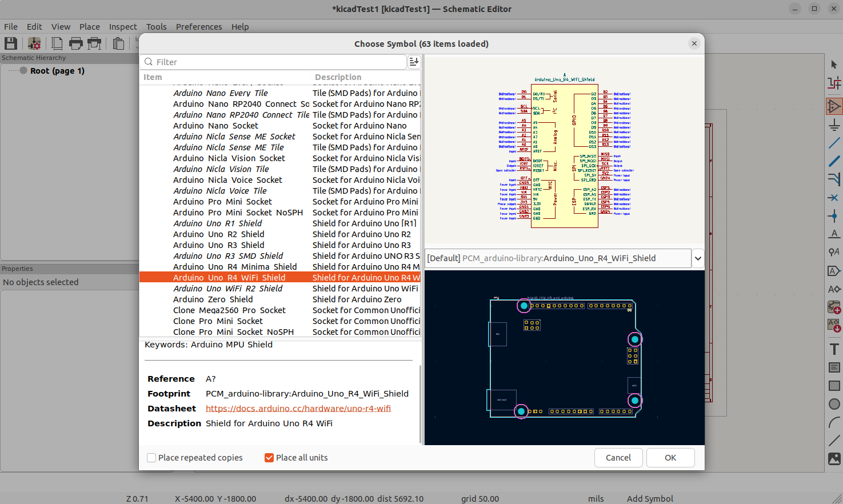Select Arduino Nicla Vision Socket row

[x=280, y=158]
